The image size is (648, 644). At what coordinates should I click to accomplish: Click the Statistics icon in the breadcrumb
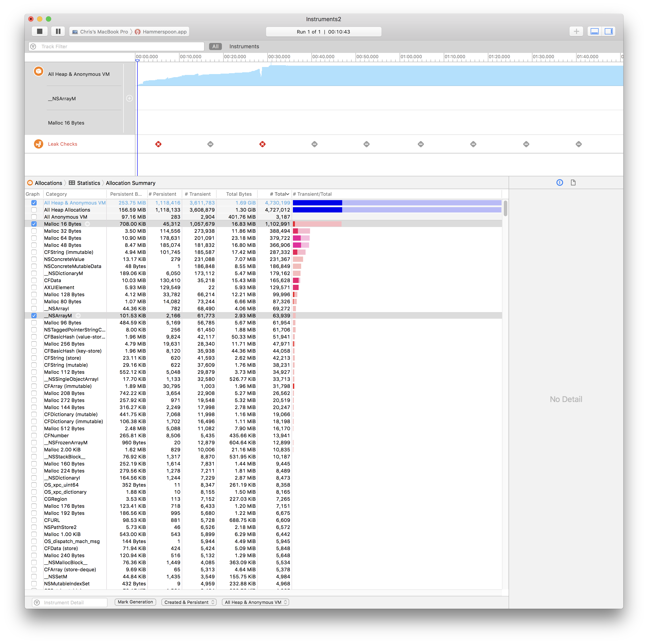(71, 183)
